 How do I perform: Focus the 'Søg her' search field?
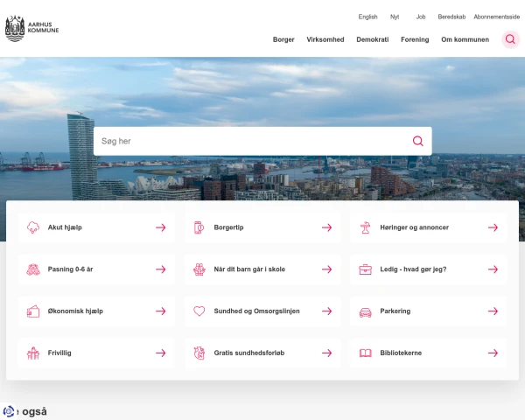[249, 141]
